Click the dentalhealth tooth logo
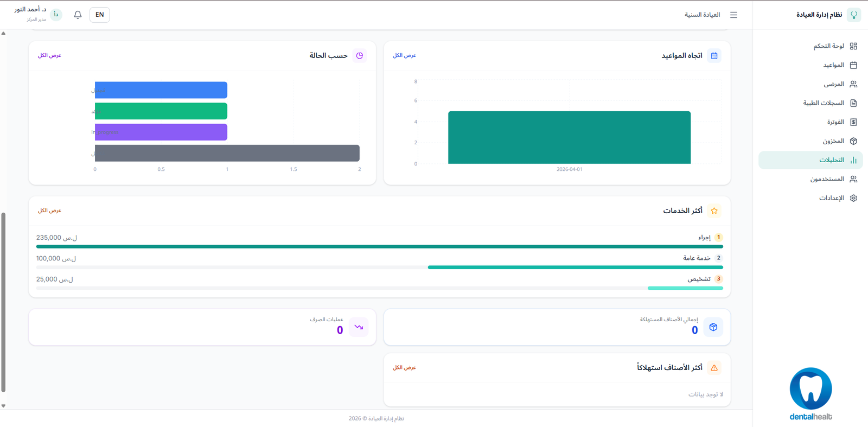The height and width of the screenshot is (427, 868). point(810,394)
